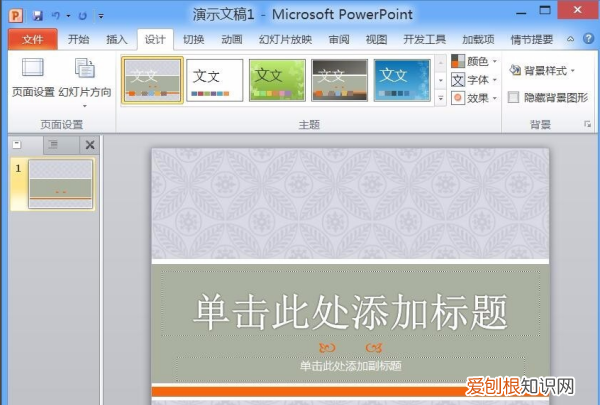This screenshot has width=600, height=405.
Task: Apply the dark gray and orange theme thumbnail
Action: 340,80
